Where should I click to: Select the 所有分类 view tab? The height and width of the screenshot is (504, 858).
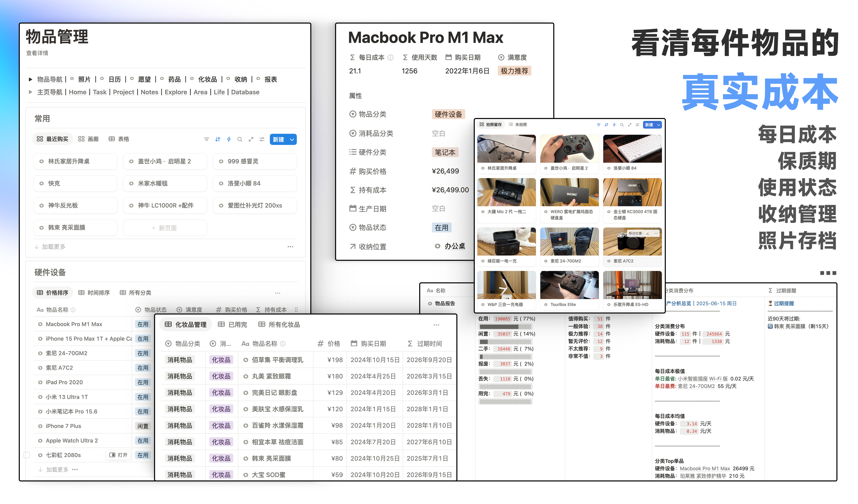click(135, 293)
